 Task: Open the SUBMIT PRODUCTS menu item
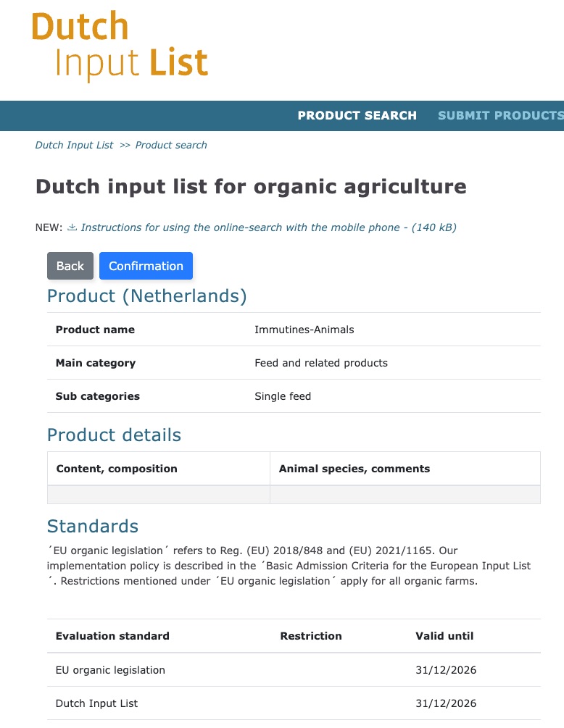click(x=500, y=115)
